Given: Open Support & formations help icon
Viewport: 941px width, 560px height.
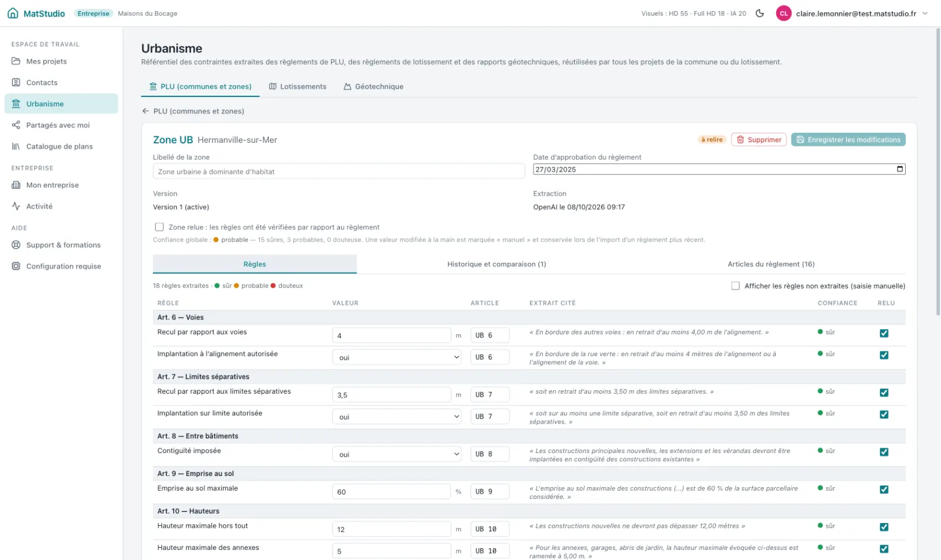Looking at the screenshot, I should coord(16,245).
